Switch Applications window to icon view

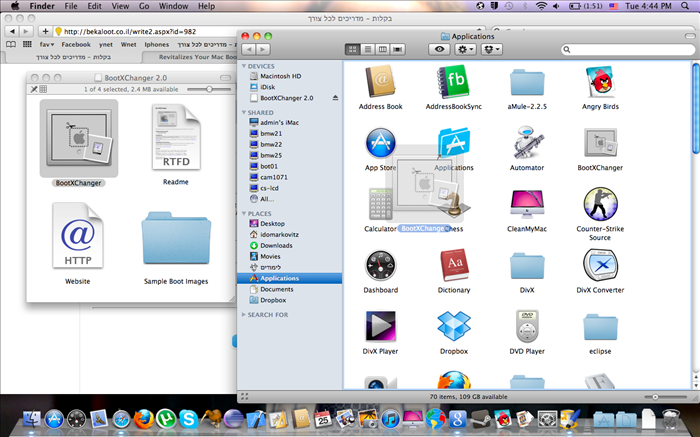click(353, 49)
